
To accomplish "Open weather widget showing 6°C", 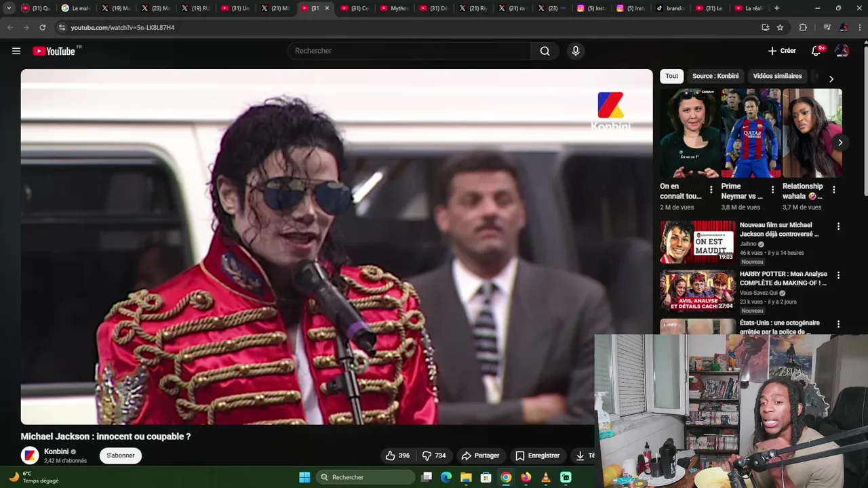I will [33, 477].
